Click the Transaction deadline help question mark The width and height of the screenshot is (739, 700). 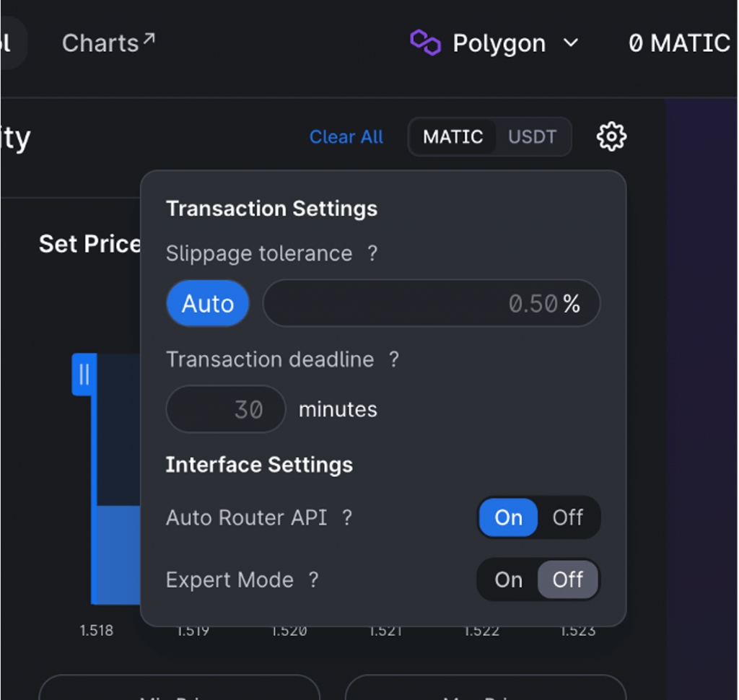pos(394,359)
